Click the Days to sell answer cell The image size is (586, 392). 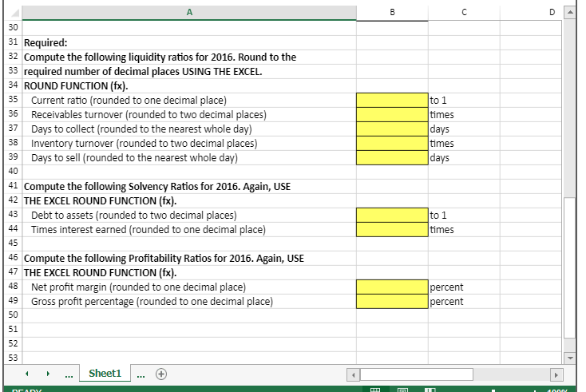tap(392, 158)
